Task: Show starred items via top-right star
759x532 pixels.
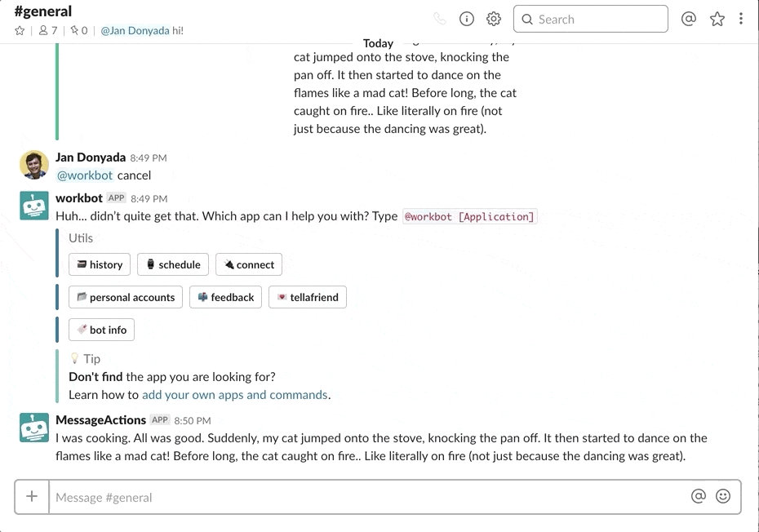Action: [717, 18]
